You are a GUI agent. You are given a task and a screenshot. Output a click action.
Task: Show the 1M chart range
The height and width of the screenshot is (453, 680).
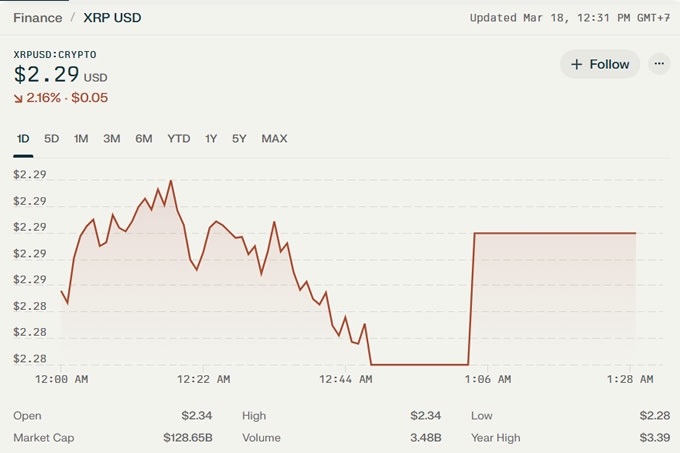(81, 139)
